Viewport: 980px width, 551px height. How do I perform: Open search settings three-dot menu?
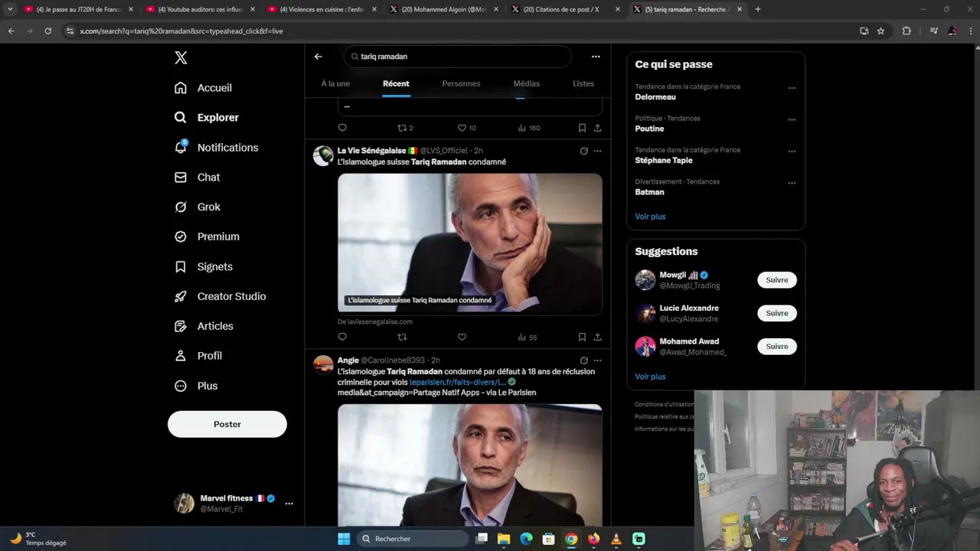point(596,56)
